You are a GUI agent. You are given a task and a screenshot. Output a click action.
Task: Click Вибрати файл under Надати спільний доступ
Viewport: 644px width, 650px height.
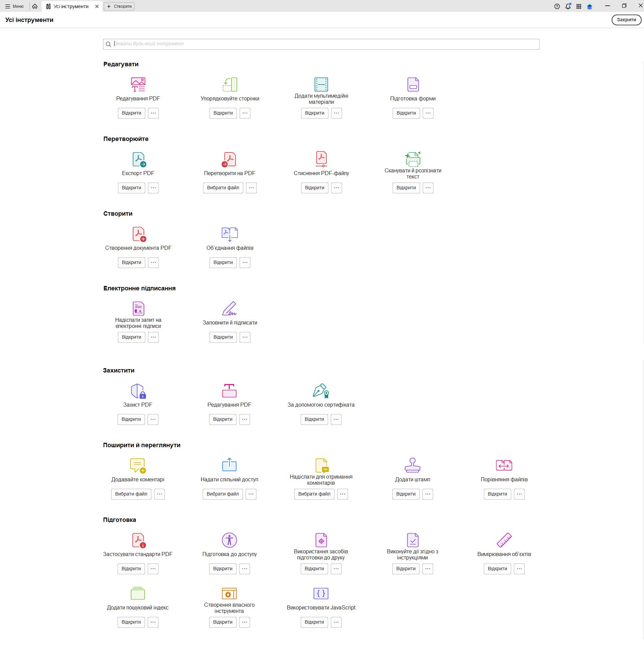[222, 494]
